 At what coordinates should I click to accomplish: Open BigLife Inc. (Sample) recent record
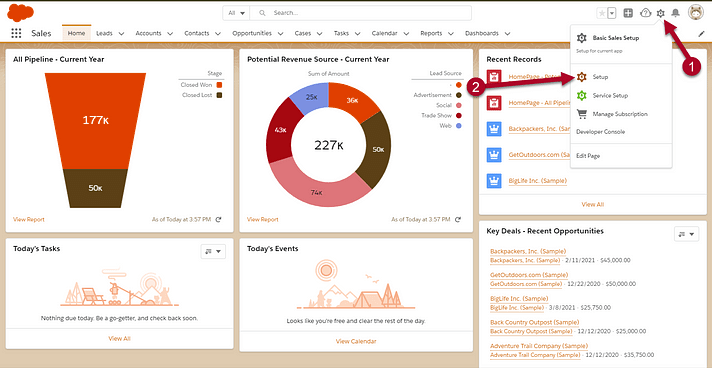pos(538,181)
